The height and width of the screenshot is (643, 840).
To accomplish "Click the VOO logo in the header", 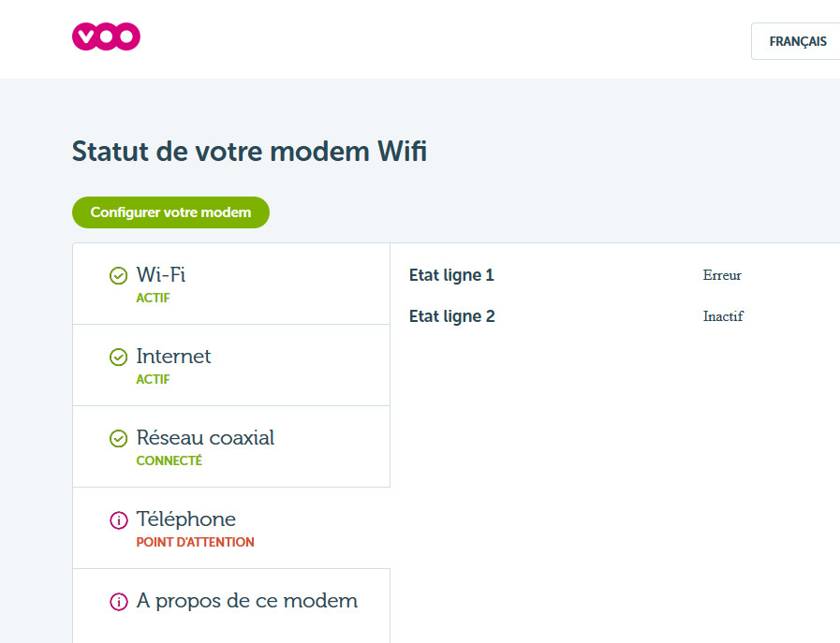I will coord(106,37).
